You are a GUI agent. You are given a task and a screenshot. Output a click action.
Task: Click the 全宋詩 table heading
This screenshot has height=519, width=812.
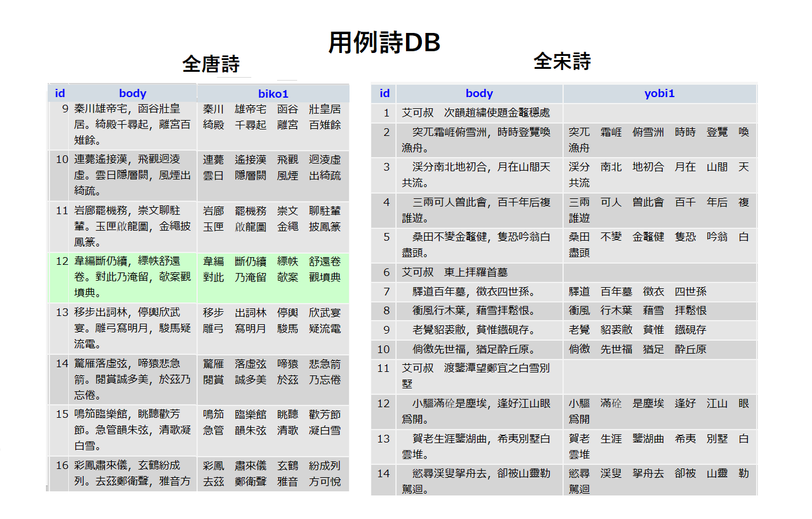(x=562, y=61)
